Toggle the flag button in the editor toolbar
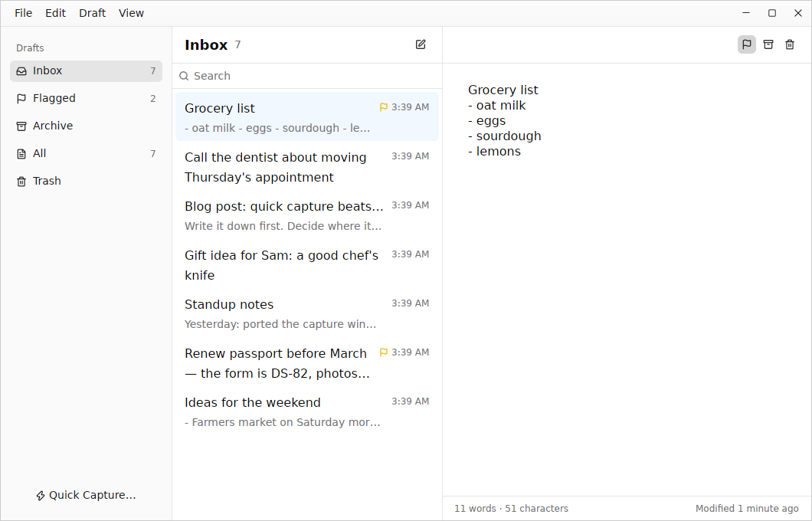The width and height of the screenshot is (812, 521). pyautogui.click(x=746, y=44)
